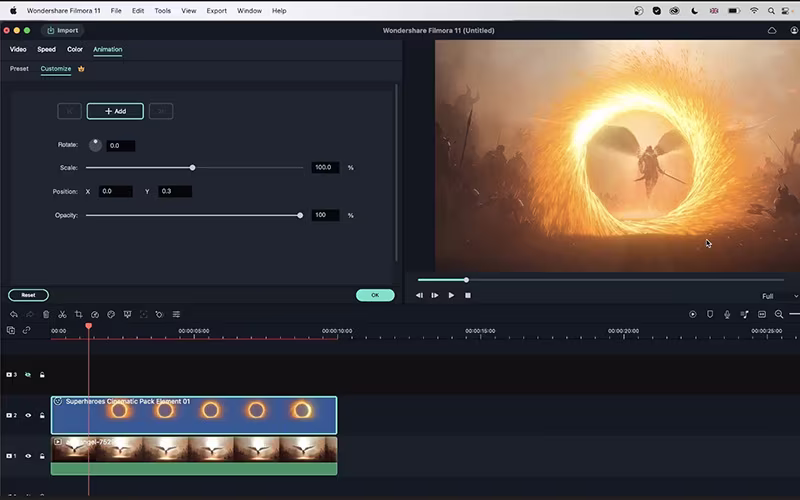Screen dimensions: 800x500
Task: Click the premium crown icon beside Customize
Action: coord(81,68)
